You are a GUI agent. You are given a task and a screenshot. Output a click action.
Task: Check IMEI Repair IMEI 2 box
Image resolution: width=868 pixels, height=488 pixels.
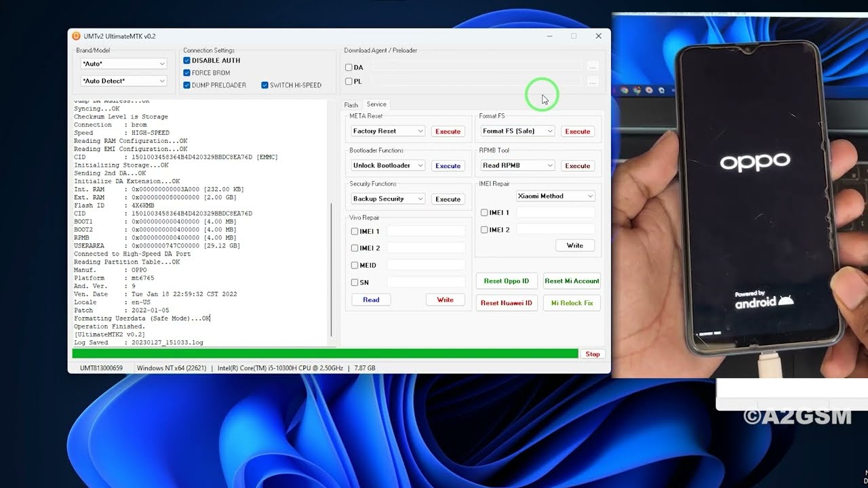(484, 230)
